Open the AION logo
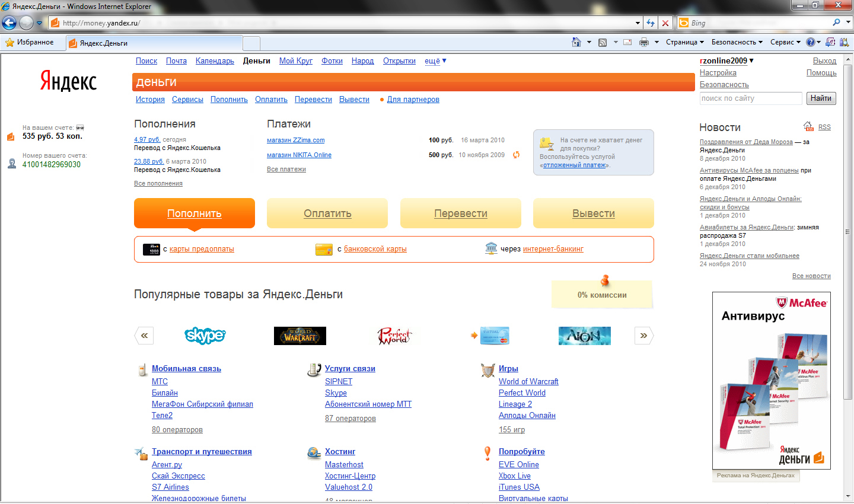The width and height of the screenshot is (854, 504). [585, 336]
